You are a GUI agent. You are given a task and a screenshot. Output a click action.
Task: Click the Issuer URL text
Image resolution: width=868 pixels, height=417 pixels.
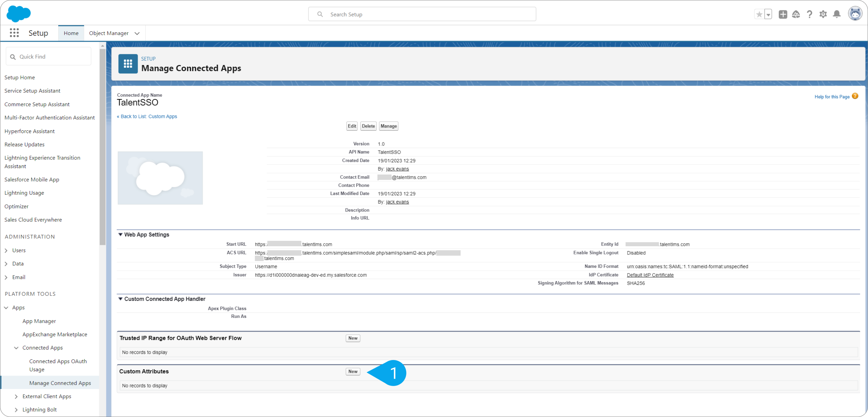click(311, 275)
